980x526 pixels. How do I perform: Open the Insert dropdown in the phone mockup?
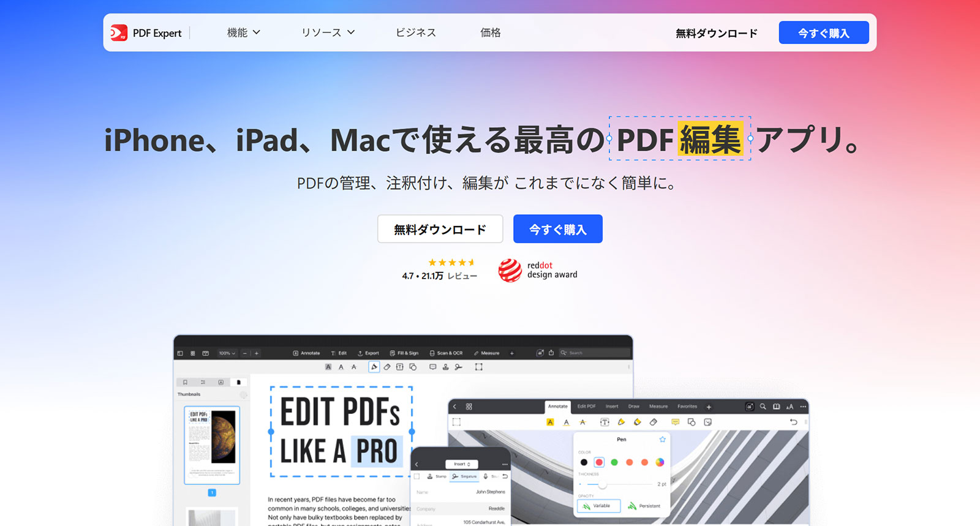pos(462,464)
